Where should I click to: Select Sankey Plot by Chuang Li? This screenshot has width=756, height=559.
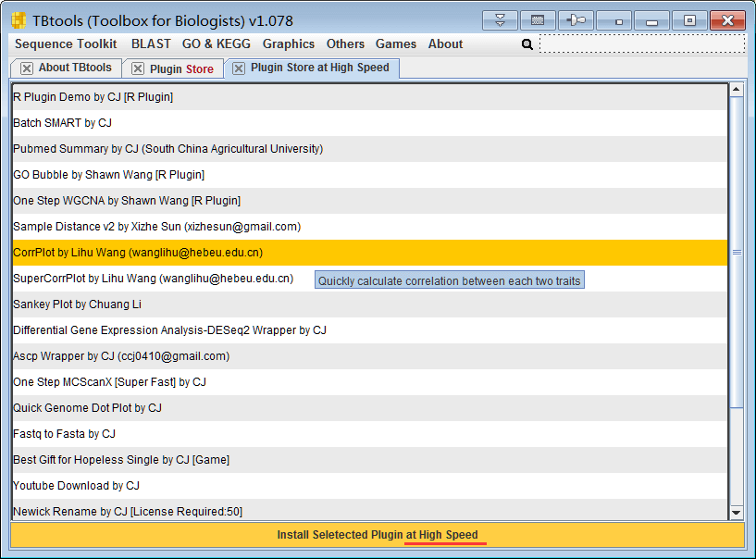click(370, 304)
